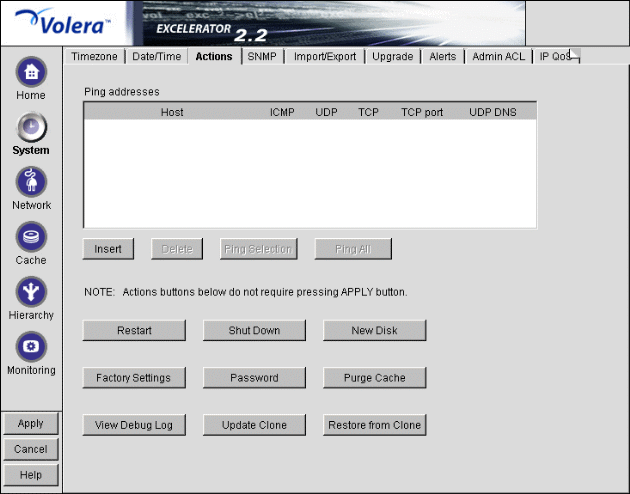The image size is (630, 494).
Task: Click the ICMP column header
Action: tap(282, 112)
